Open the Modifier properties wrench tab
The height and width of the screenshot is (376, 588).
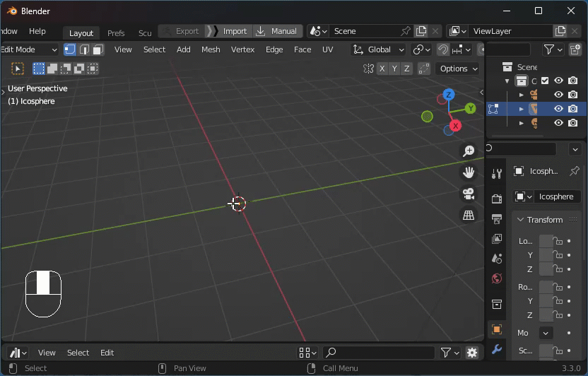point(497,349)
